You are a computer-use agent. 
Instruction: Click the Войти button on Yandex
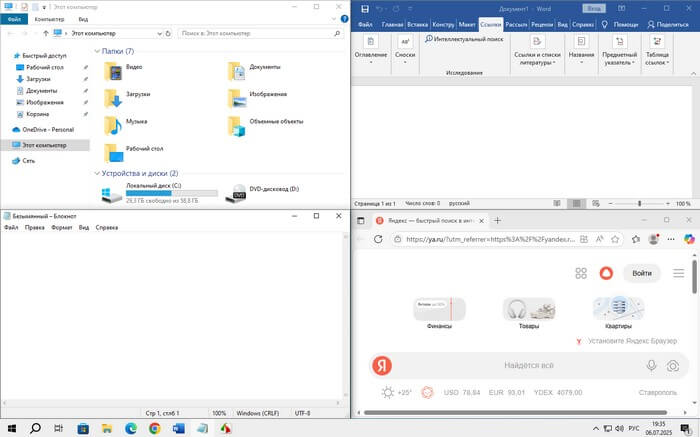(642, 273)
